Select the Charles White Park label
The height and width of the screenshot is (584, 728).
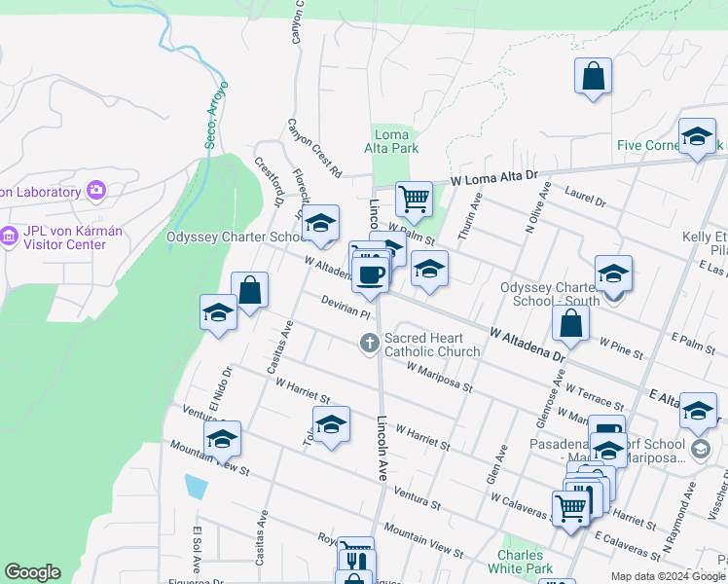(520, 562)
